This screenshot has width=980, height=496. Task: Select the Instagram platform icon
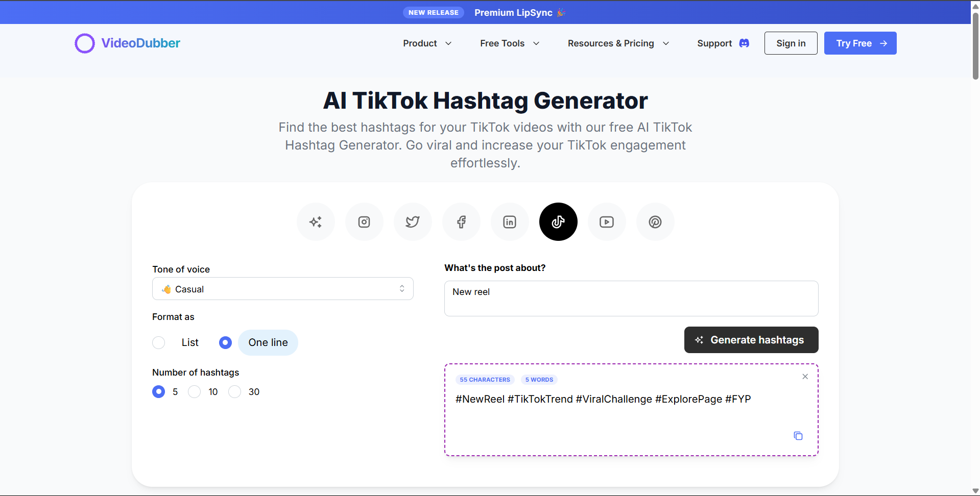[x=364, y=222]
